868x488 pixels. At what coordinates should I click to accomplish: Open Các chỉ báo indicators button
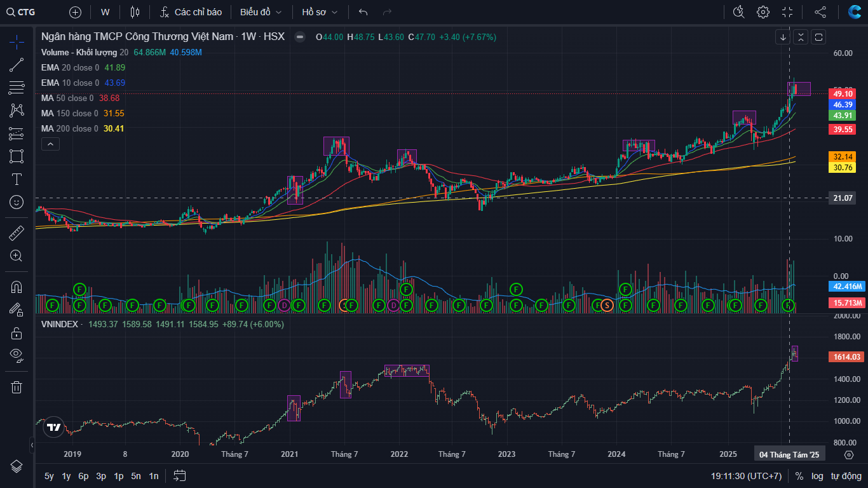point(191,12)
